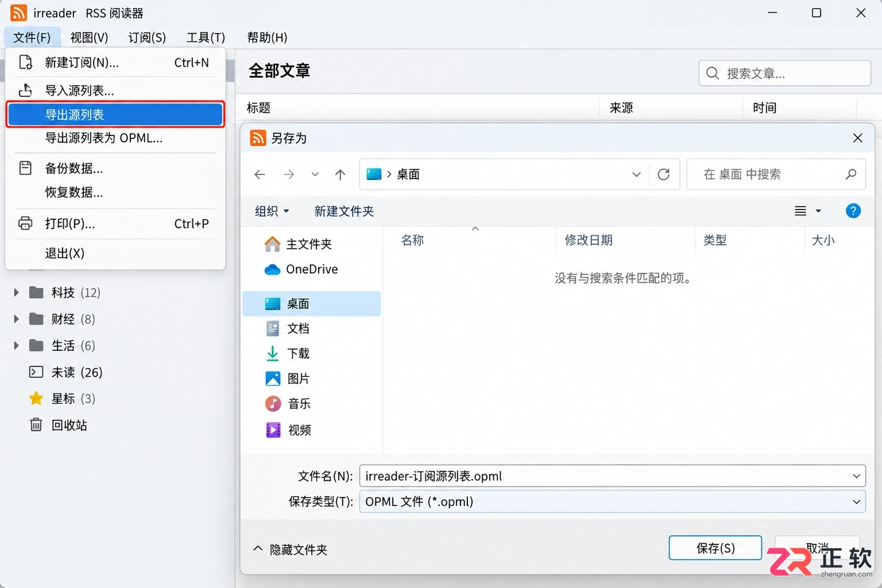Image resolution: width=882 pixels, height=588 pixels.
Task: Close the 另存为 dialog
Action: (858, 138)
